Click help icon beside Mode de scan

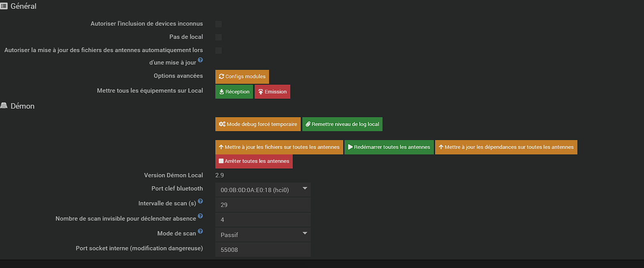click(200, 231)
